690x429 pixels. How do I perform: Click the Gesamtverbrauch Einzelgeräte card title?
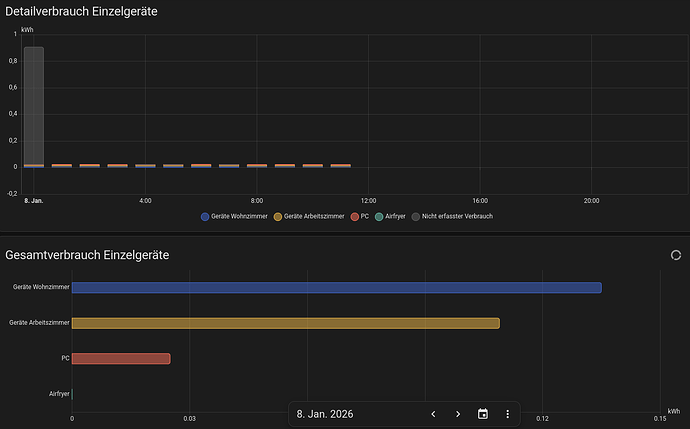pos(87,256)
